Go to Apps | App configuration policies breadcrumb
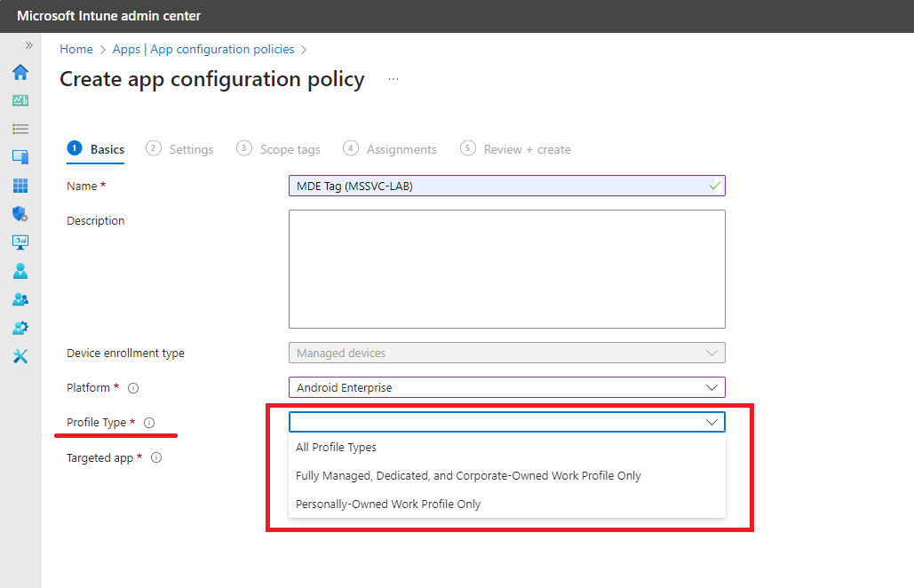Viewport: 914px width, 588px height. pos(203,50)
